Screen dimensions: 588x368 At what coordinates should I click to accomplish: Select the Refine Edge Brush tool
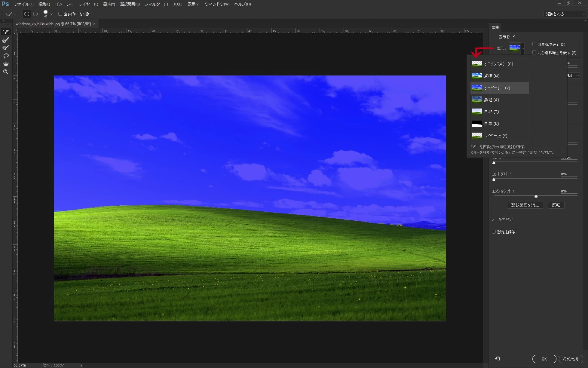pyautogui.click(x=6, y=40)
